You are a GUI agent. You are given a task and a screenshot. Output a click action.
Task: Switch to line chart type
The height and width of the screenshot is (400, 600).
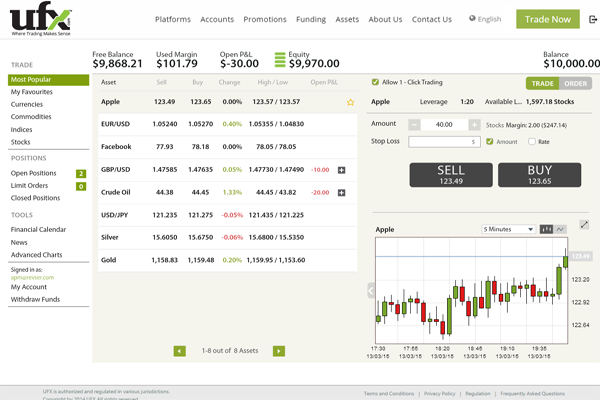point(560,229)
